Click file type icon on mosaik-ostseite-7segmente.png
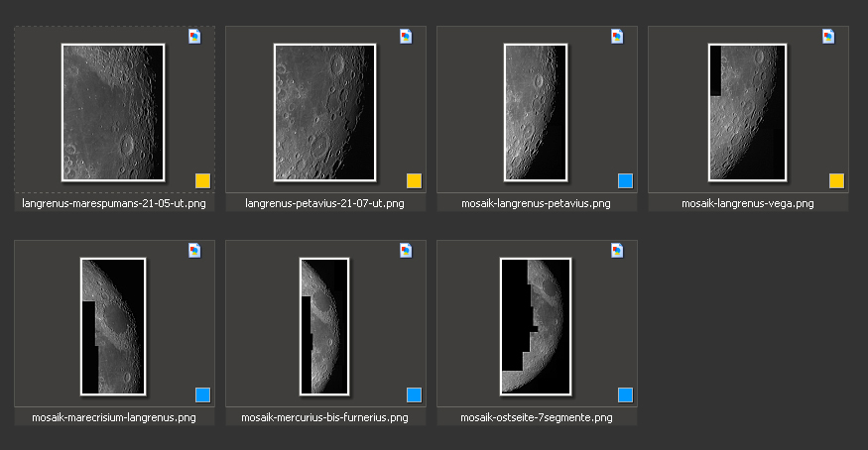 click(x=617, y=251)
